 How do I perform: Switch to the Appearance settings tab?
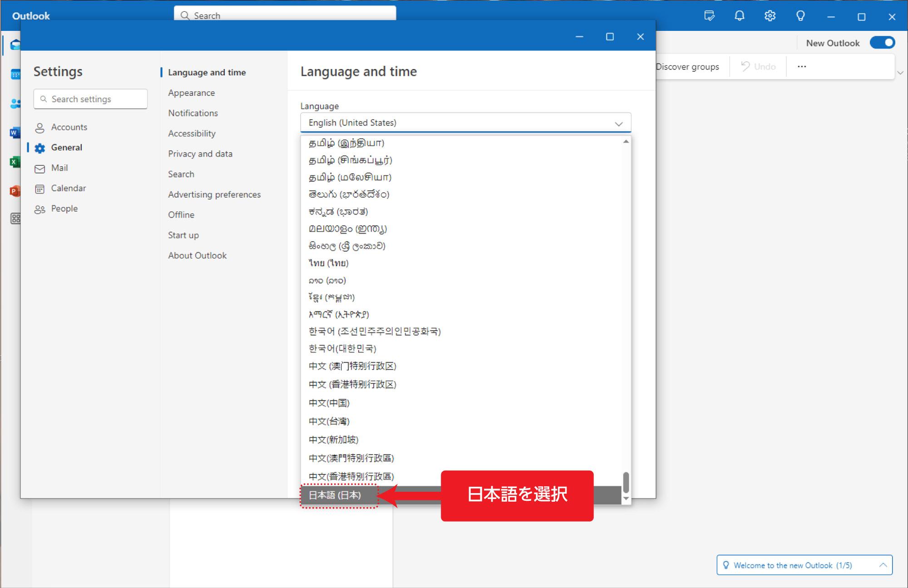click(x=191, y=93)
